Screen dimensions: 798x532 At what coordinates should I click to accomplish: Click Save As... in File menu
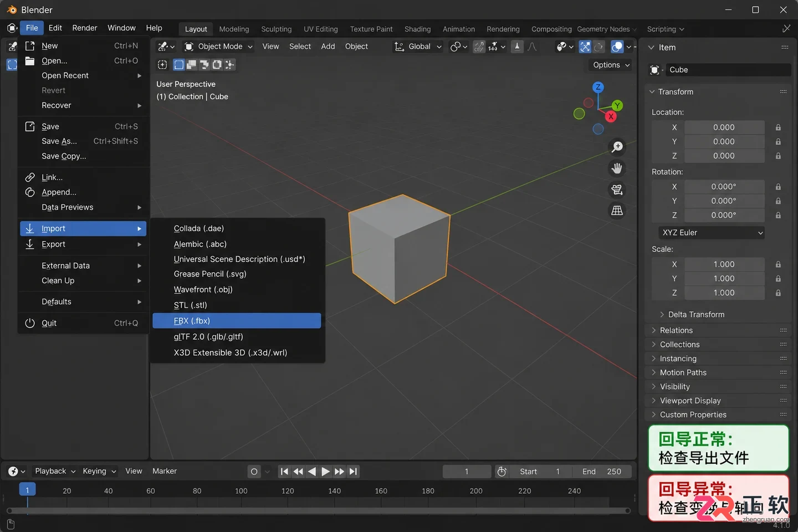click(x=83, y=141)
